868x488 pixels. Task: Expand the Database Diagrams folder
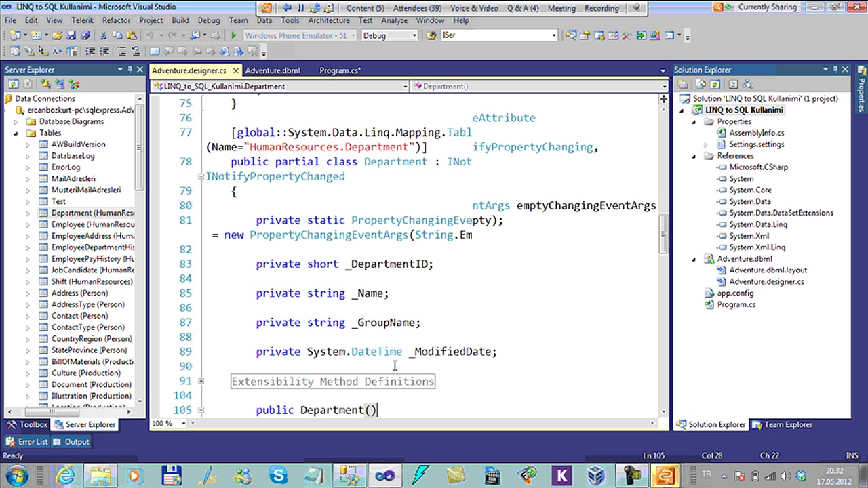tap(16, 121)
